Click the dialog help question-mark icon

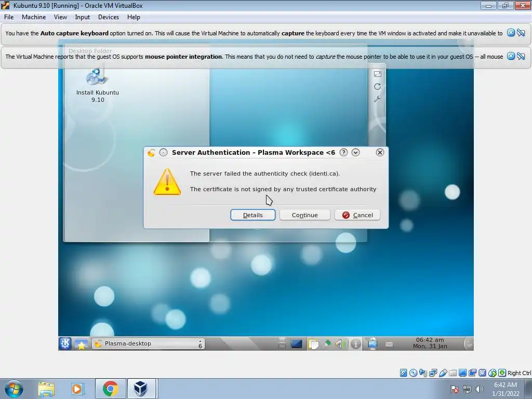(343, 152)
